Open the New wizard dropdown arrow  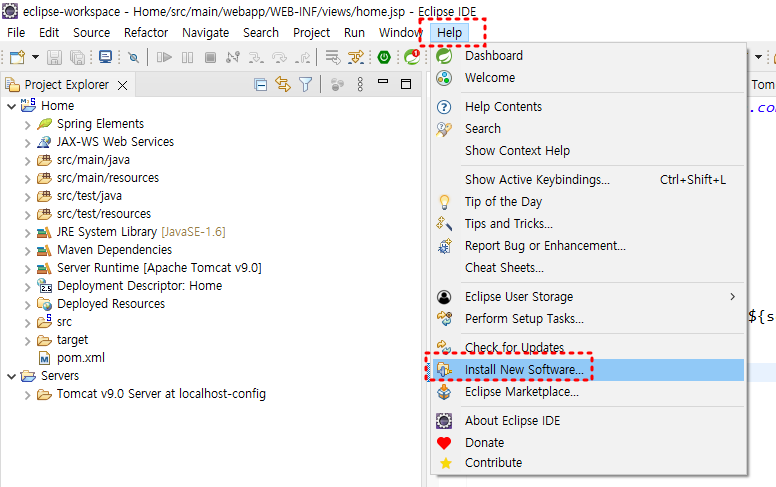click(35, 57)
